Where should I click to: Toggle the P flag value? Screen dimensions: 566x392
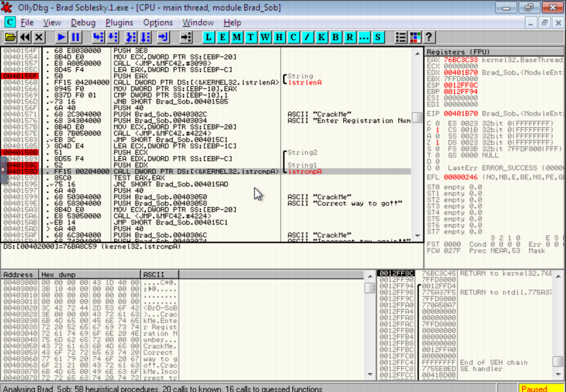click(x=438, y=130)
